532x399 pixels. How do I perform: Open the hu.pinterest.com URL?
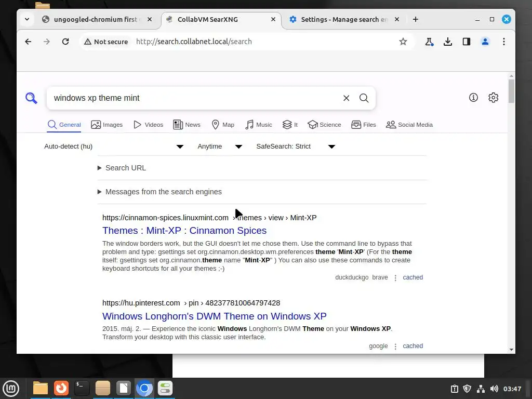(141, 303)
